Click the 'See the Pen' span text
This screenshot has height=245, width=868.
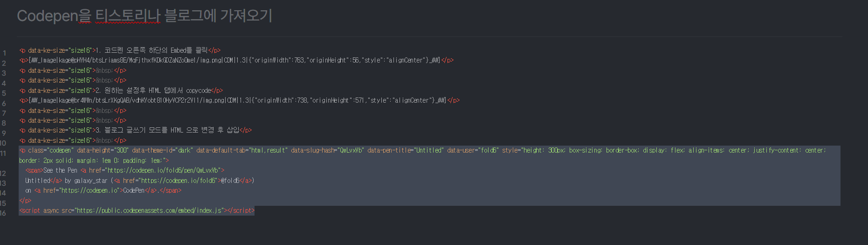coord(60,170)
